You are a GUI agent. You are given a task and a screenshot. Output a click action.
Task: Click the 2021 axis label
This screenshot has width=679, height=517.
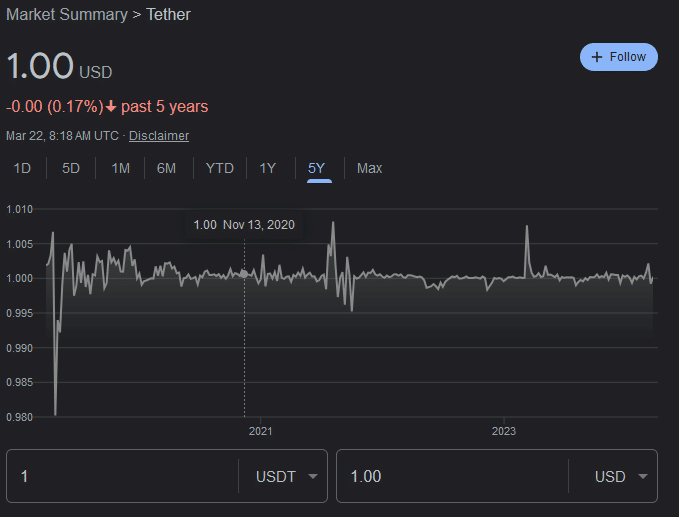tap(260, 431)
